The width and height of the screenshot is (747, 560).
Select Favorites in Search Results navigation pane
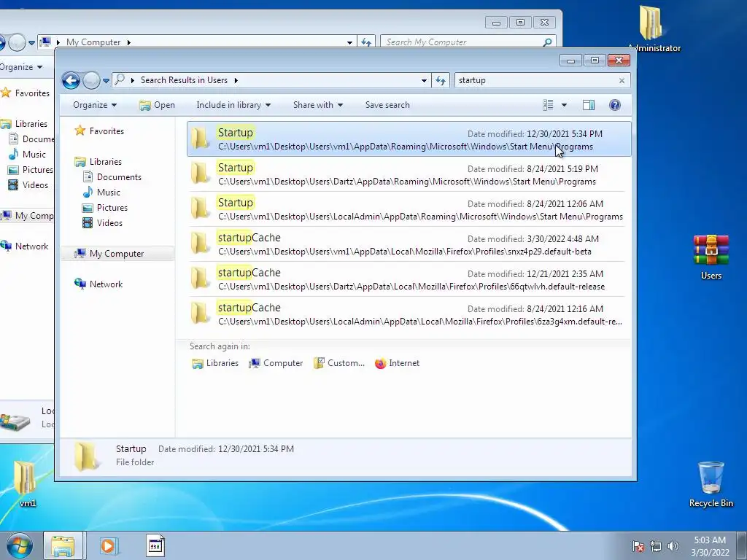(99, 131)
